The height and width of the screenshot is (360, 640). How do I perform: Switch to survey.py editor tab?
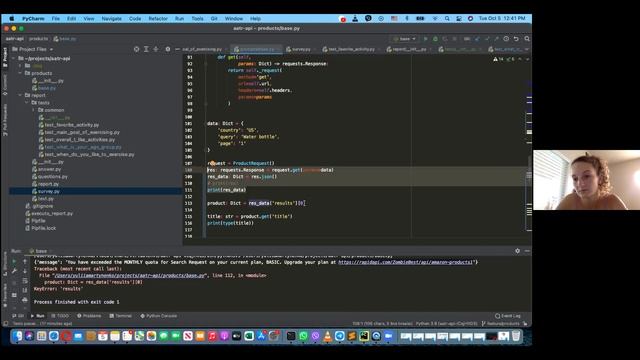coord(301,49)
